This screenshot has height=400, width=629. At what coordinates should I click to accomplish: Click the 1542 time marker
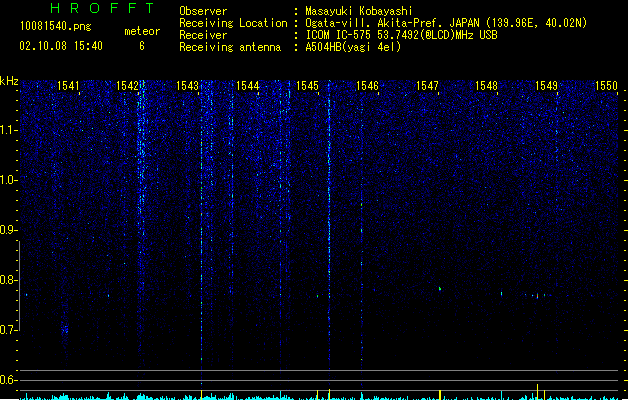[127, 86]
